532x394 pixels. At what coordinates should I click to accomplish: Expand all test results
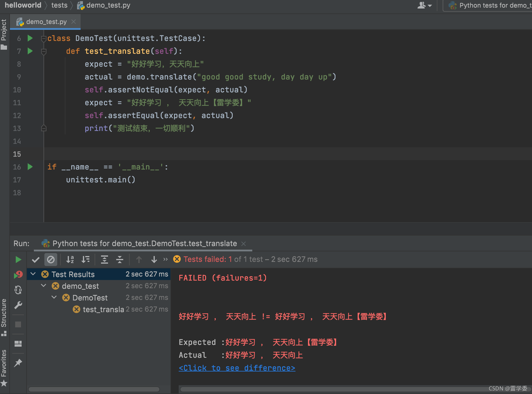point(104,260)
